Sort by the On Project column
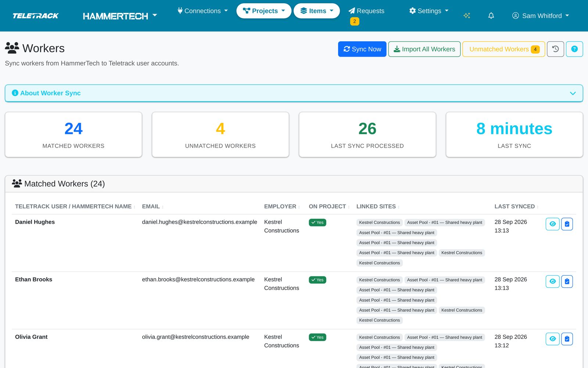588x368 pixels. coord(329,206)
